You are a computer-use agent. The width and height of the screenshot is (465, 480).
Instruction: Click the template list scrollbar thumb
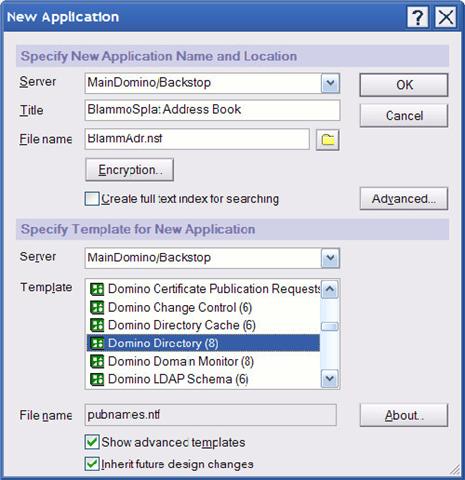coord(330,326)
